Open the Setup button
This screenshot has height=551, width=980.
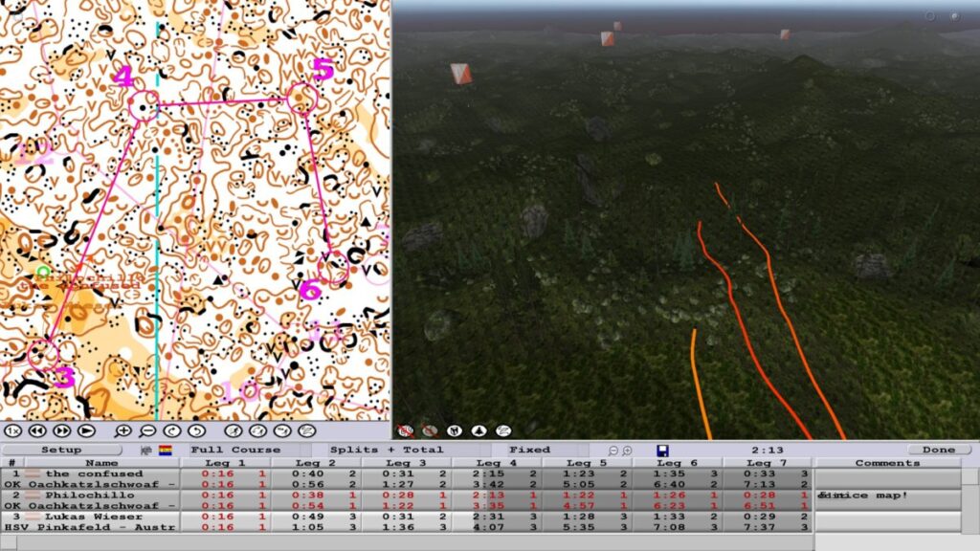pyautogui.click(x=62, y=450)
